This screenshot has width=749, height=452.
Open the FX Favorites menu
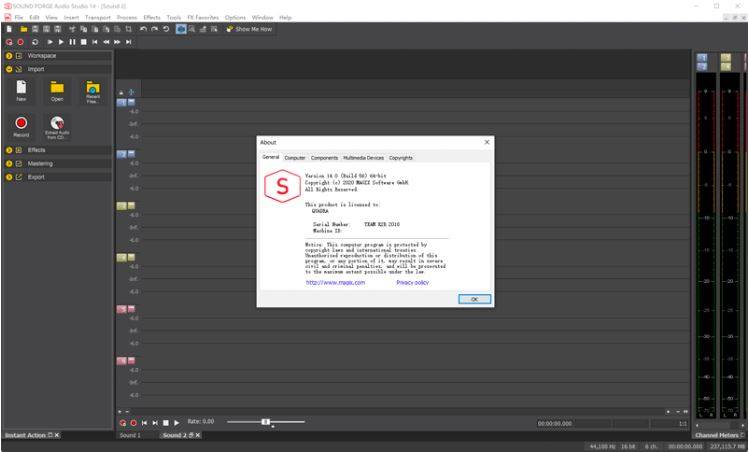[x=203, y=17]
